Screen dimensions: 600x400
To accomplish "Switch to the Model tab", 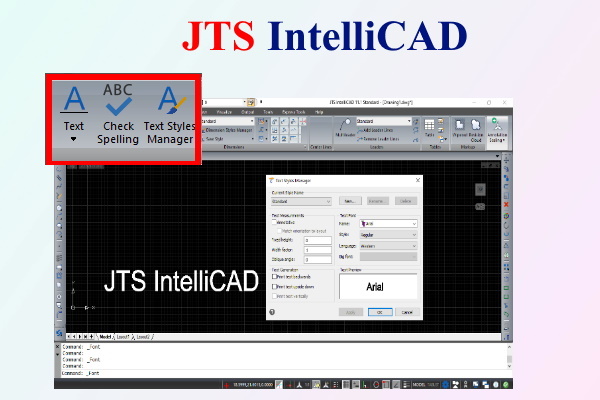I will tap(105, 337).
